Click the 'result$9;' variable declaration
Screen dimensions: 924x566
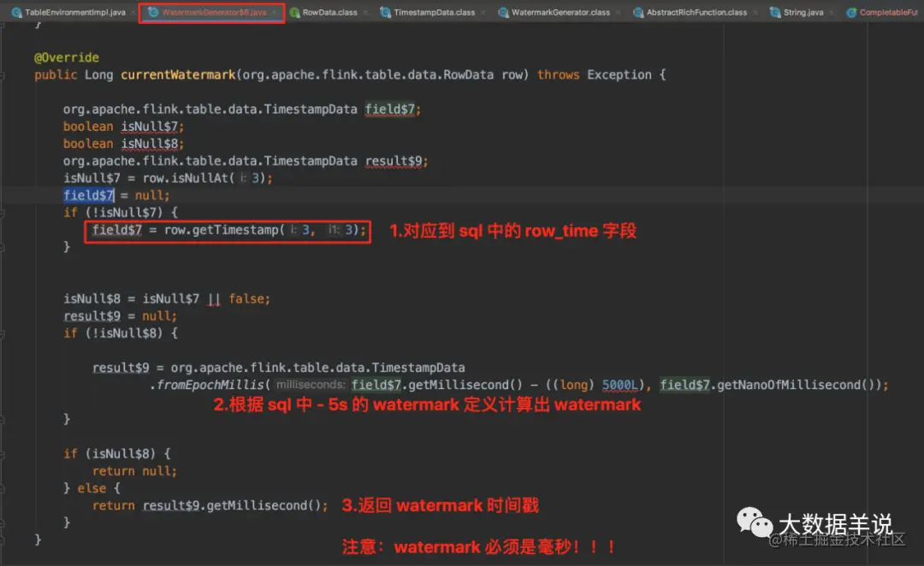point(396,161)
